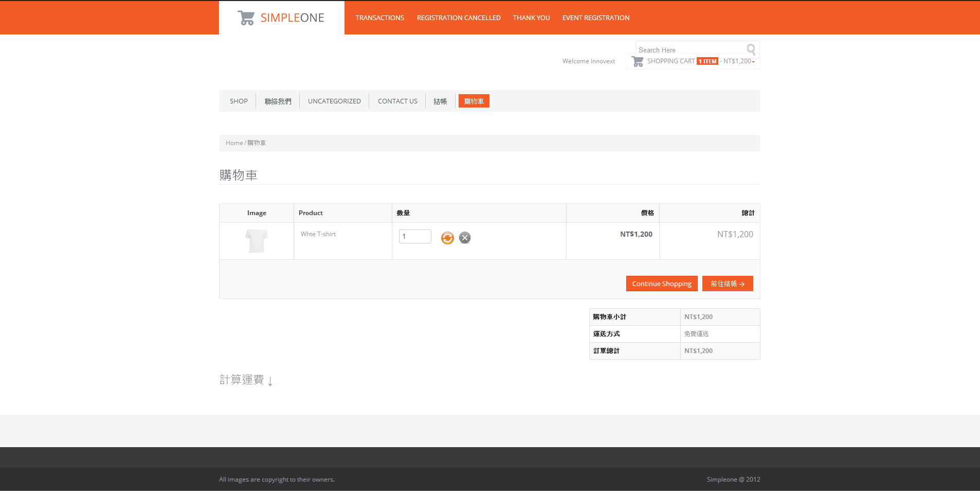Click the orange update quantity icon

[x=447, y=238]
